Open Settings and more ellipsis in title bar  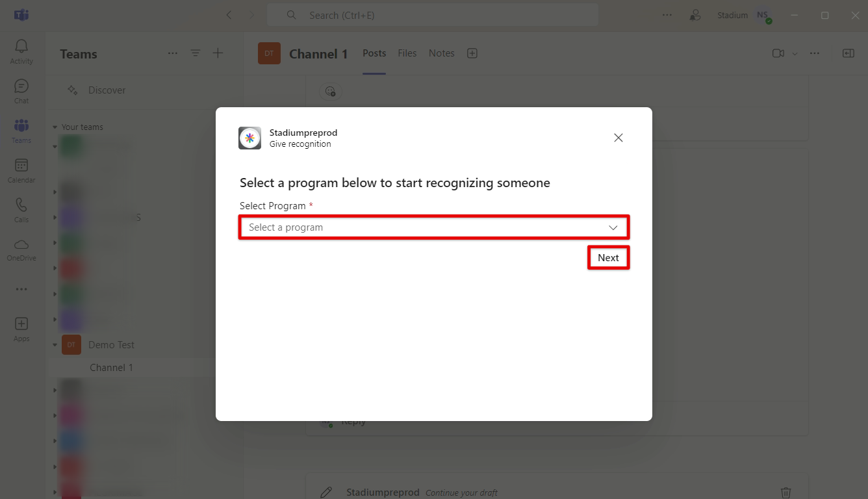point(667,15)
